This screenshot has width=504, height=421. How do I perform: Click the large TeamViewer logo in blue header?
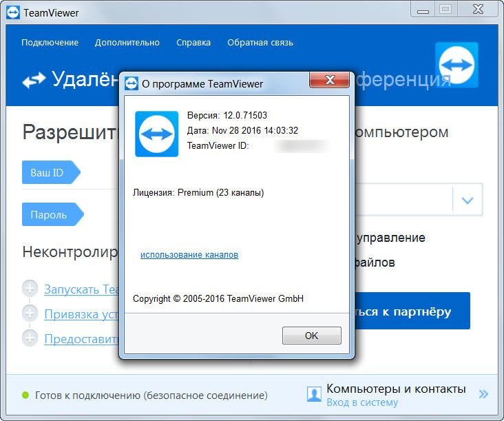tap(456, 65)
